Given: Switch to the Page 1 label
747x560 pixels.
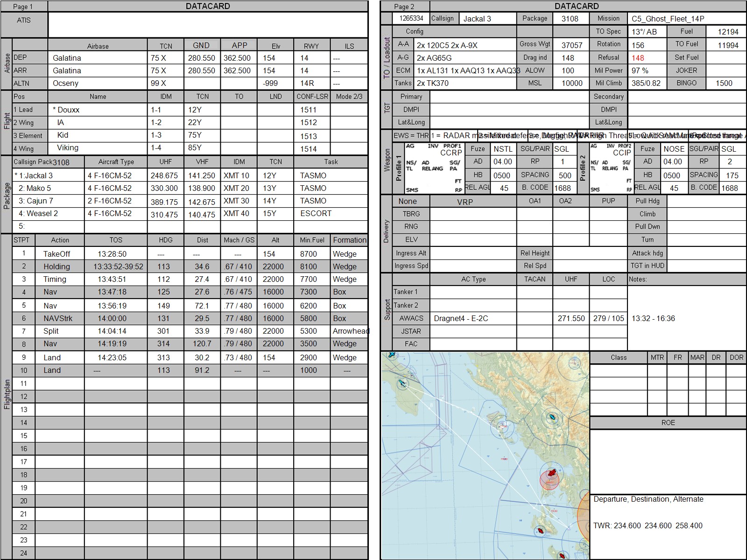Looking at the screenshot, I should click(23, 7).
